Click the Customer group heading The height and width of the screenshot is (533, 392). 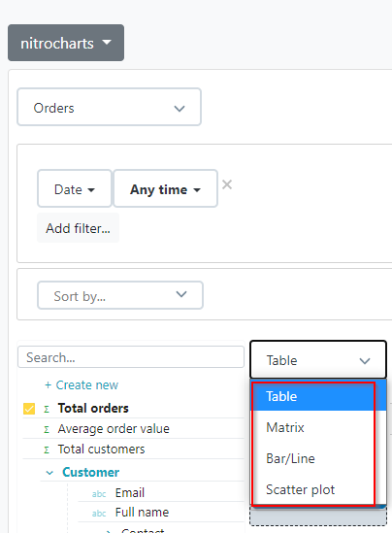tap(90, 472)
